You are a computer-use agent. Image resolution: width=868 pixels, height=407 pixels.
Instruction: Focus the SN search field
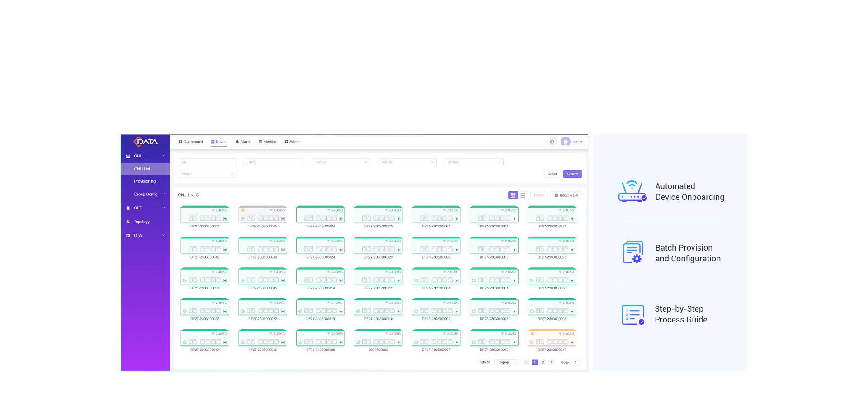coord(207,162)
